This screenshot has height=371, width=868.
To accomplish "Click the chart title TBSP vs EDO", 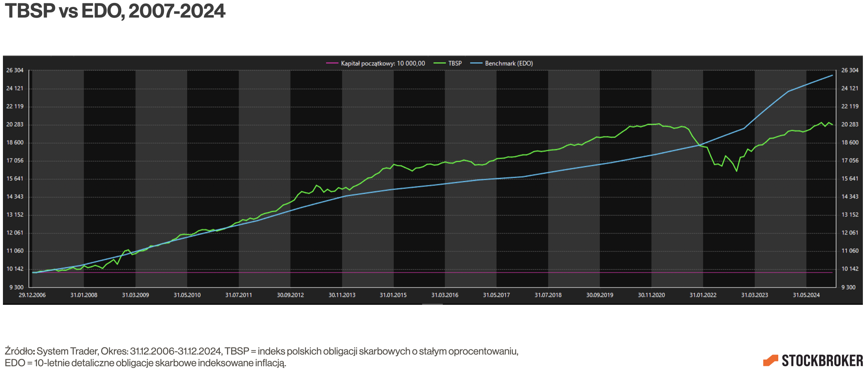I will tap(115, 11).
